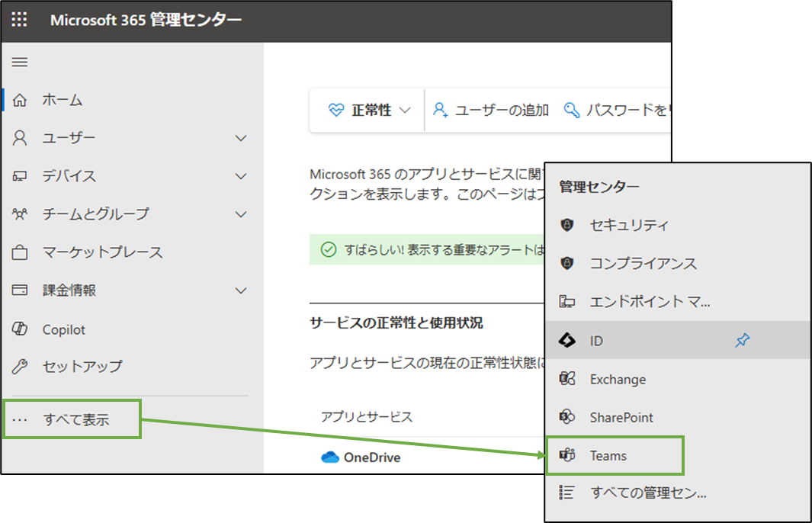Click the health heart icon
The width and height of the screenshot is (812, 523).
coord(336,110)
